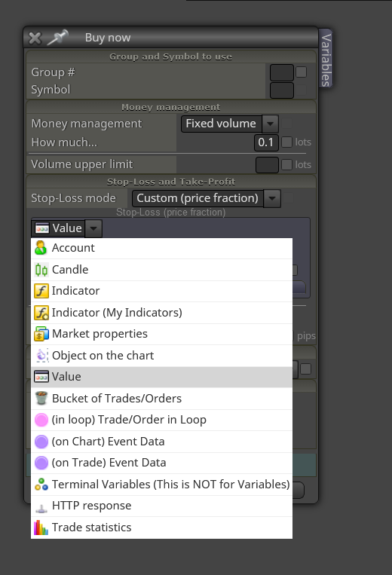Click the Fixed volume combo box text
Viewport: 392px width, 575px height.
coord(221,124)
